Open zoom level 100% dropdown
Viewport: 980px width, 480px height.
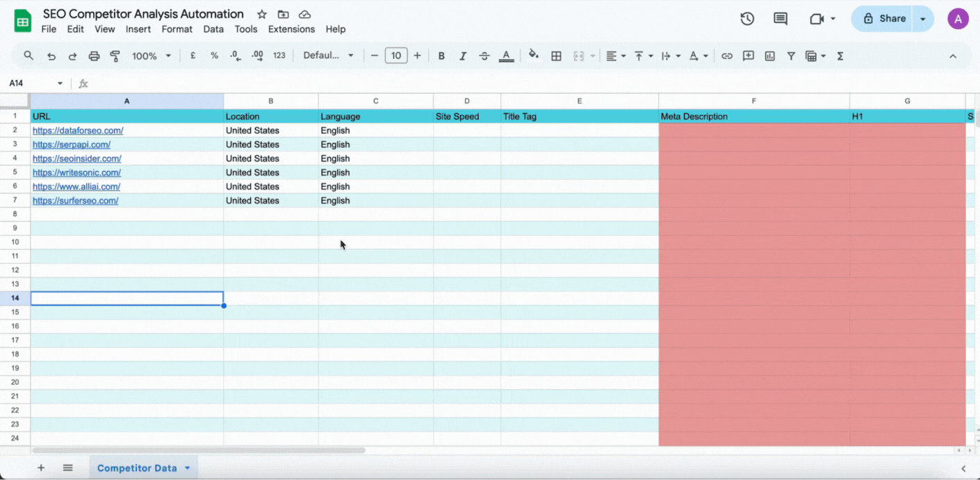point(151,56)
